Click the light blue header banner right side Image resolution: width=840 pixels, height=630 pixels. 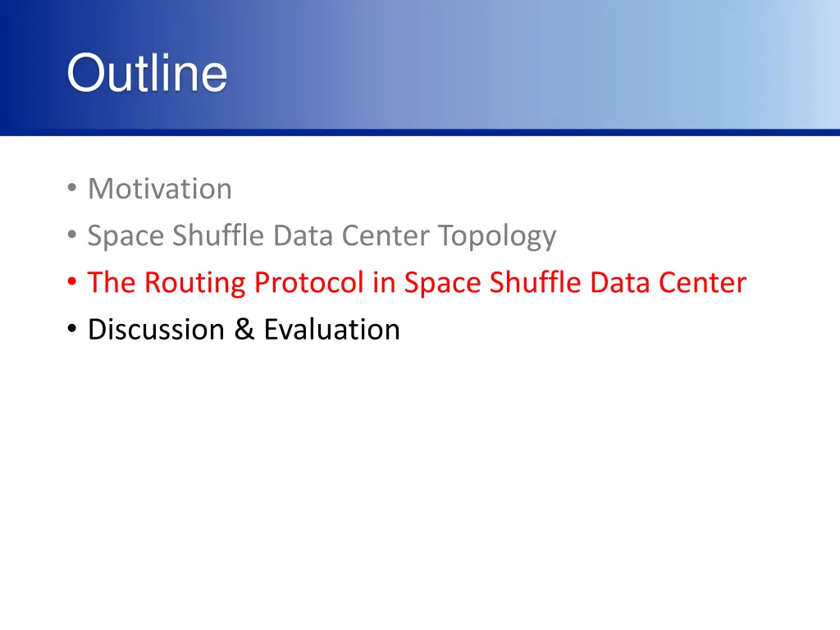tap(696, 64)
